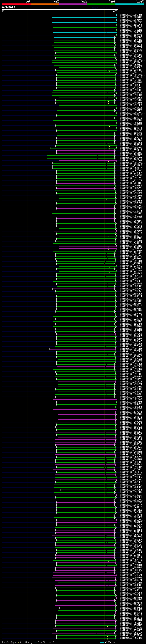Click the query end position 453
This screenshot has height=644, width=146.
click(x=115, y=11)
